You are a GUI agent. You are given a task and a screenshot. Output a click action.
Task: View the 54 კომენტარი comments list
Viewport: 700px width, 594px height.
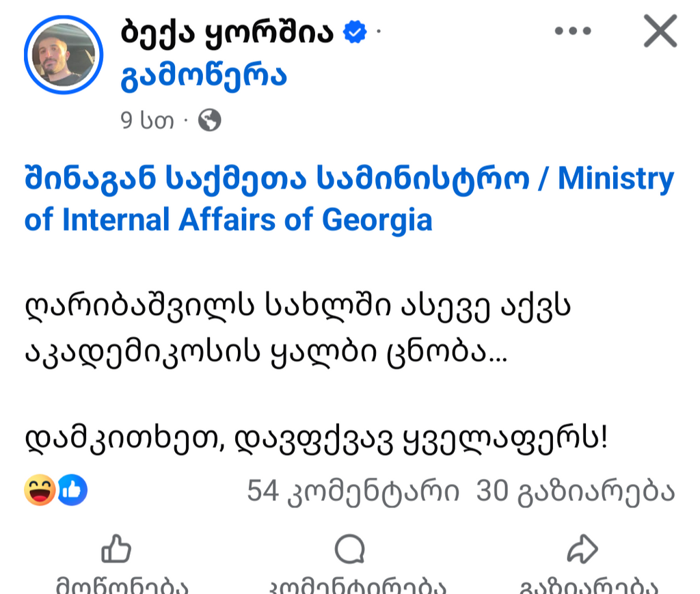tap(352, 491)
